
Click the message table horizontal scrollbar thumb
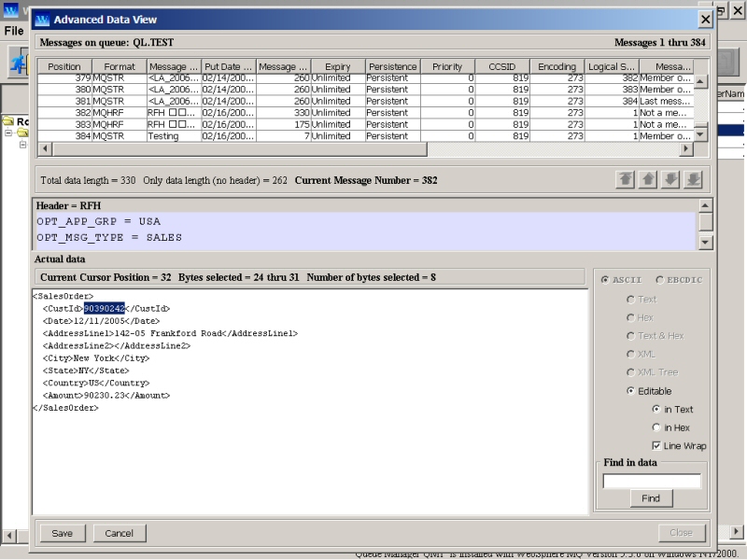click(239, 149)
